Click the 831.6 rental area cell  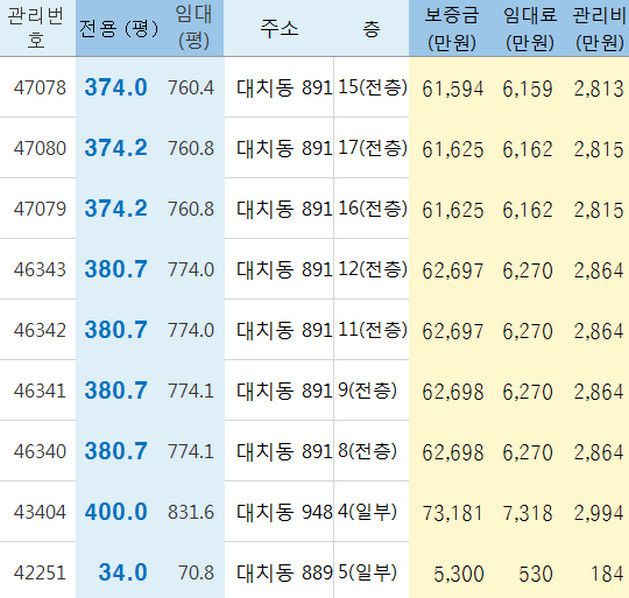click(x=191, y=512)
